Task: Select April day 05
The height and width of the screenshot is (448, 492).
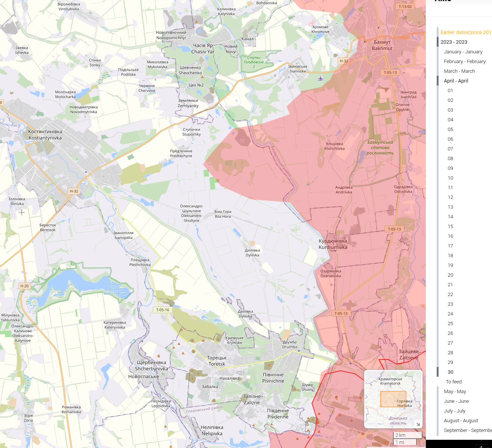Action: click(451, 130)
